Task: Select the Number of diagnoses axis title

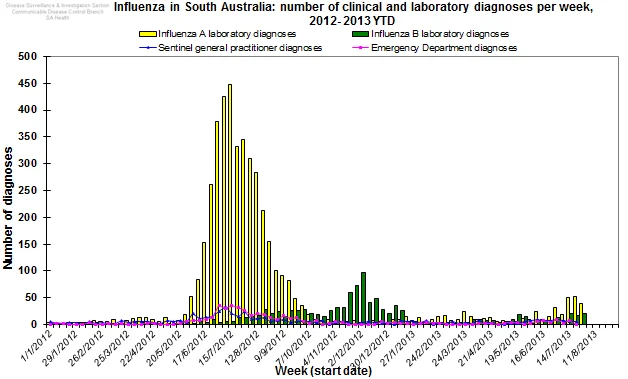Action: (8, 208)
